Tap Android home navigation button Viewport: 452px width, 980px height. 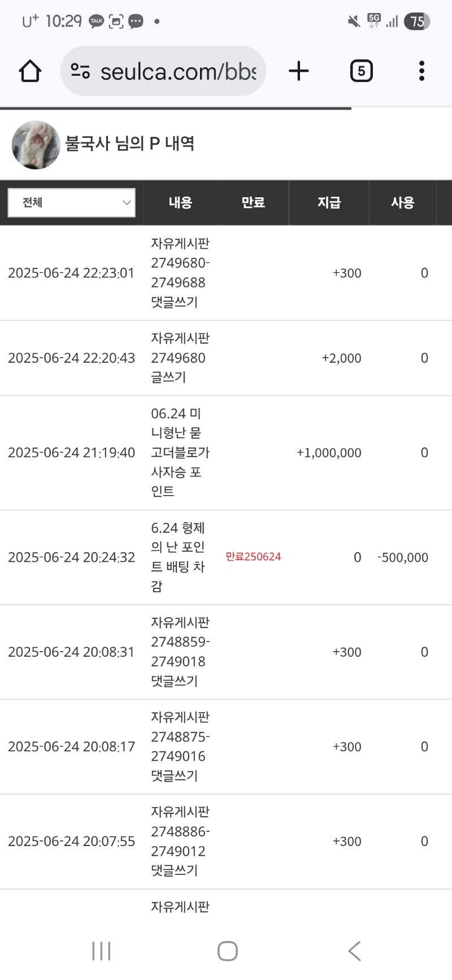pos(227,951)
